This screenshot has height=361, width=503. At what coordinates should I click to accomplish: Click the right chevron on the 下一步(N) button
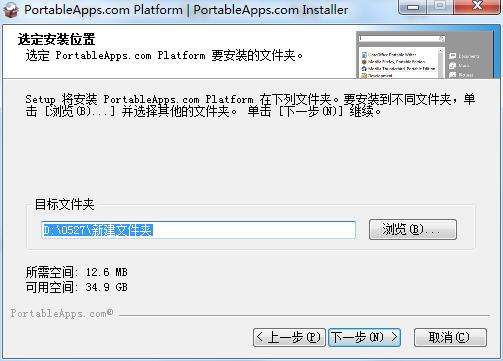click(x=394, y=337)
